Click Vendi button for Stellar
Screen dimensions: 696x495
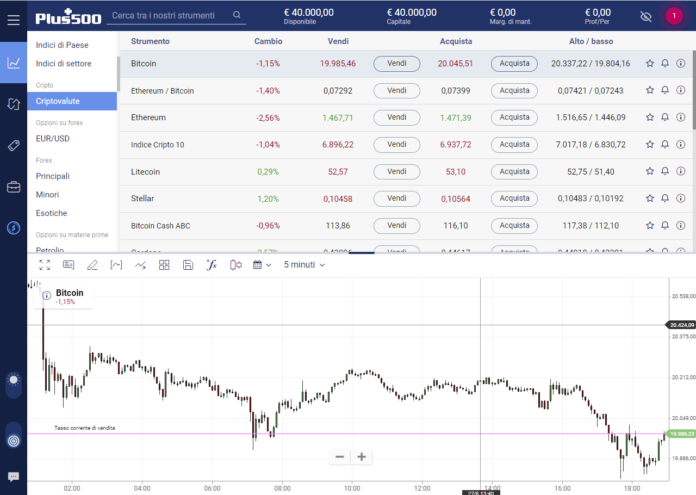[396, 198]
